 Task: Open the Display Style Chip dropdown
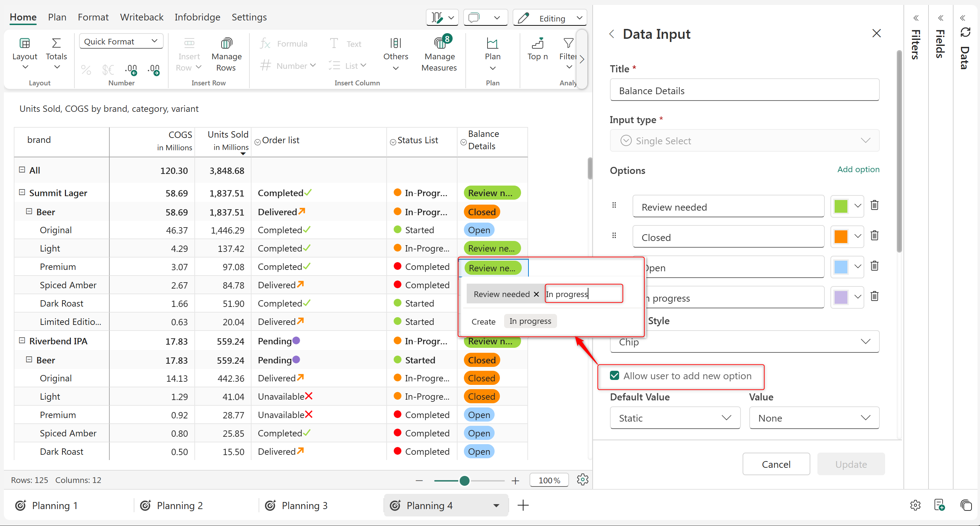point(744,341)
